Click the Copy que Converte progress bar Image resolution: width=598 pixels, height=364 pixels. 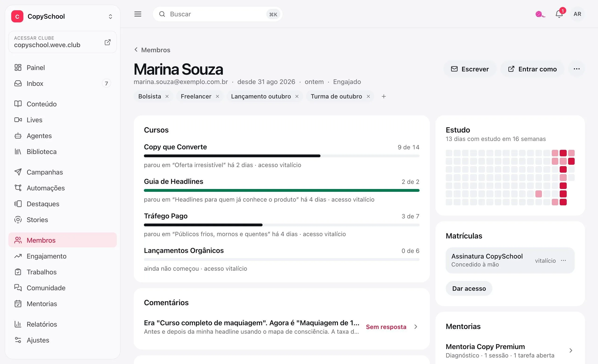281,156
